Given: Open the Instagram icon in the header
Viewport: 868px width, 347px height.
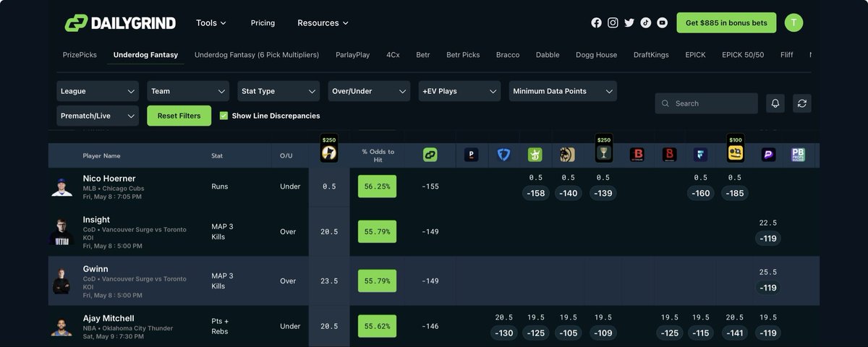Looking at the screenshot, I should coord(613,22).
